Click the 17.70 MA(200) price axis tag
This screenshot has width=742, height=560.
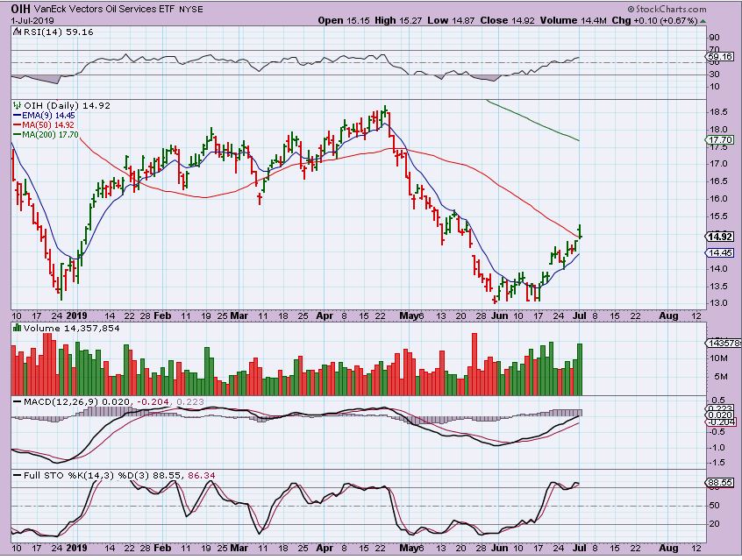[720, 140]
